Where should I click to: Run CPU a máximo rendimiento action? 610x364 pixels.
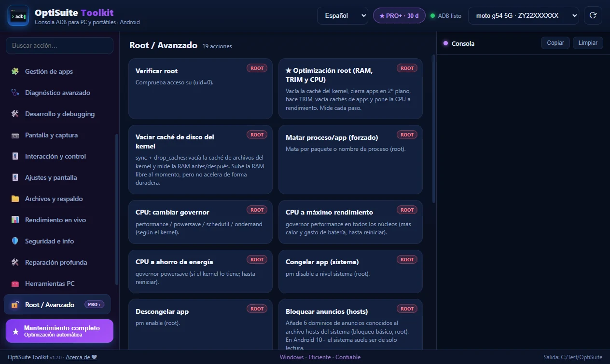pyautogui.click(x=350, y=222)
